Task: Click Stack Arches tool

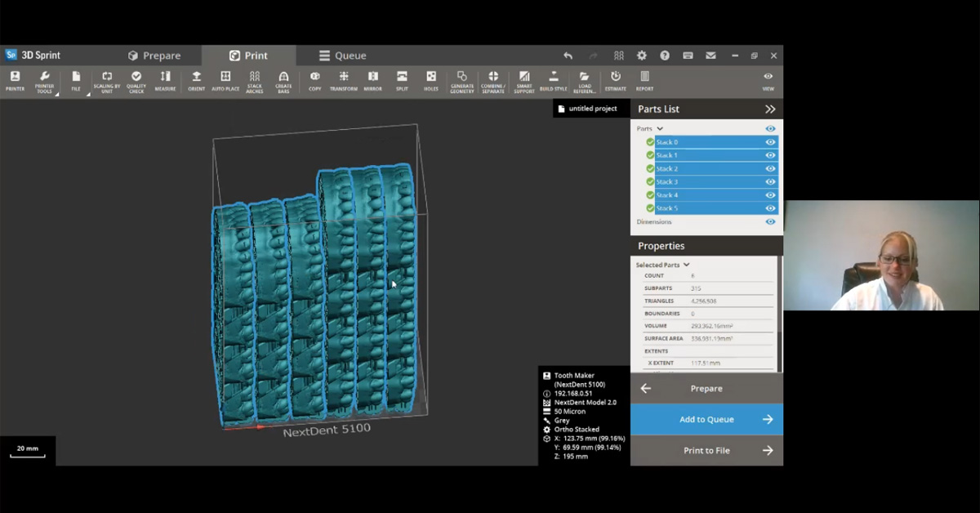Action: tap(255, 81)
